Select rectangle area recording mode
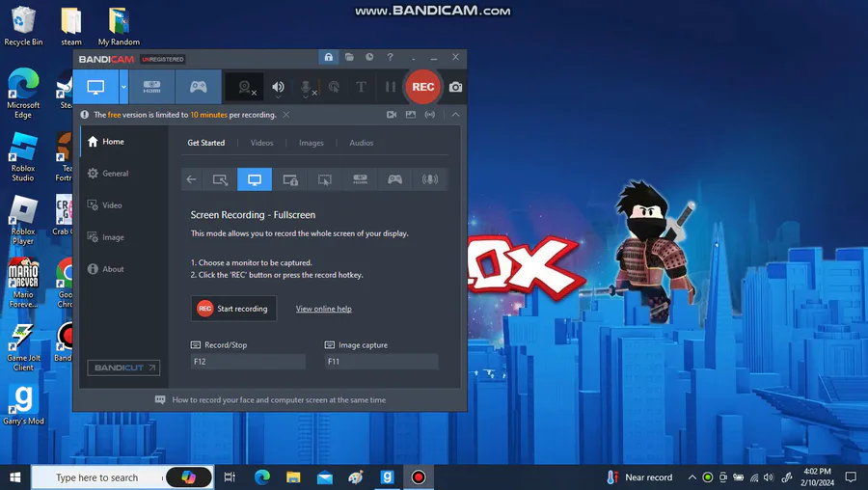Screen dimensions: 868x490 click(220, 179)
